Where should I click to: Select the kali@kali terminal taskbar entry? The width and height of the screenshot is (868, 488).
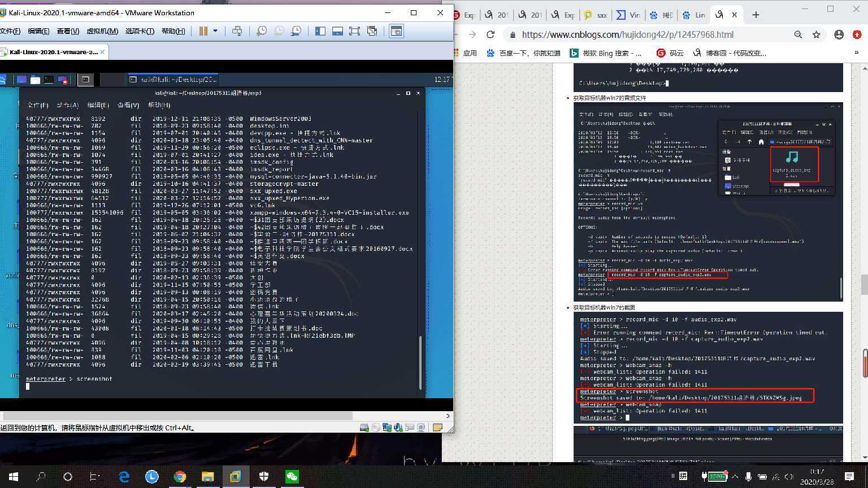point(172,80)
